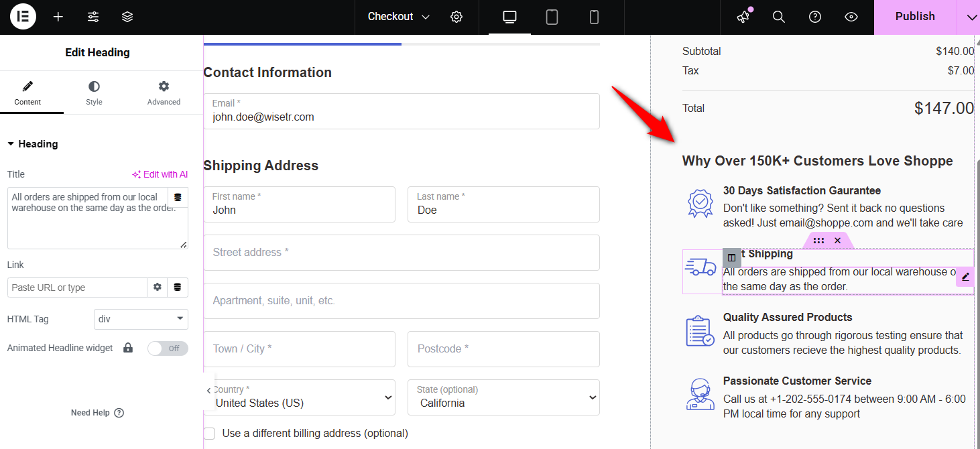Click the column edit handle icon
The width and height of the screenshot is (980, 449).
coord(731,257)
